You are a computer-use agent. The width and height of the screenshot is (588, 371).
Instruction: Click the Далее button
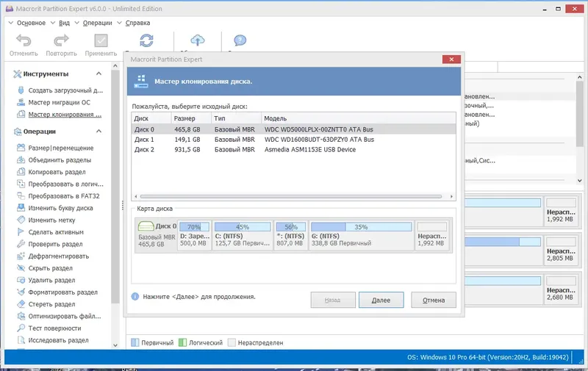(x=381, y=300)
